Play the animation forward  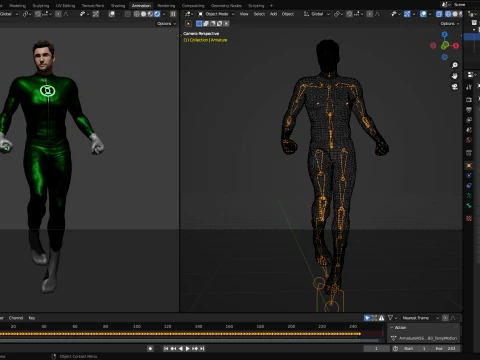coord(188,348)
